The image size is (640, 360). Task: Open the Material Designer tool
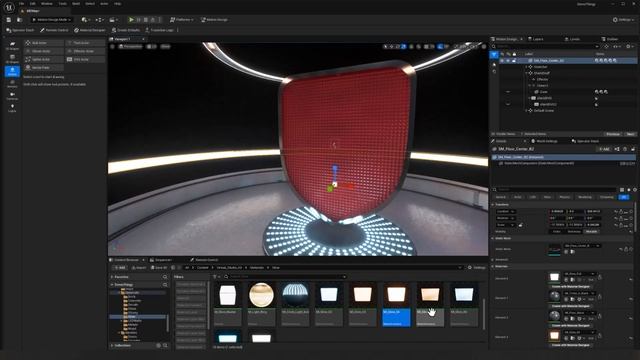coord(90,30)
